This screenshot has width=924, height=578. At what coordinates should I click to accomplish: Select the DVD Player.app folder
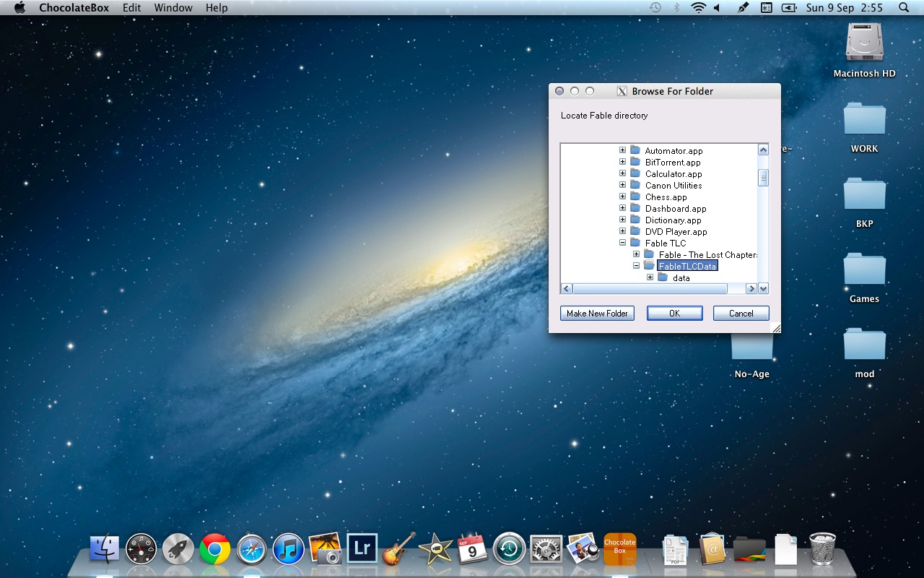676,232
